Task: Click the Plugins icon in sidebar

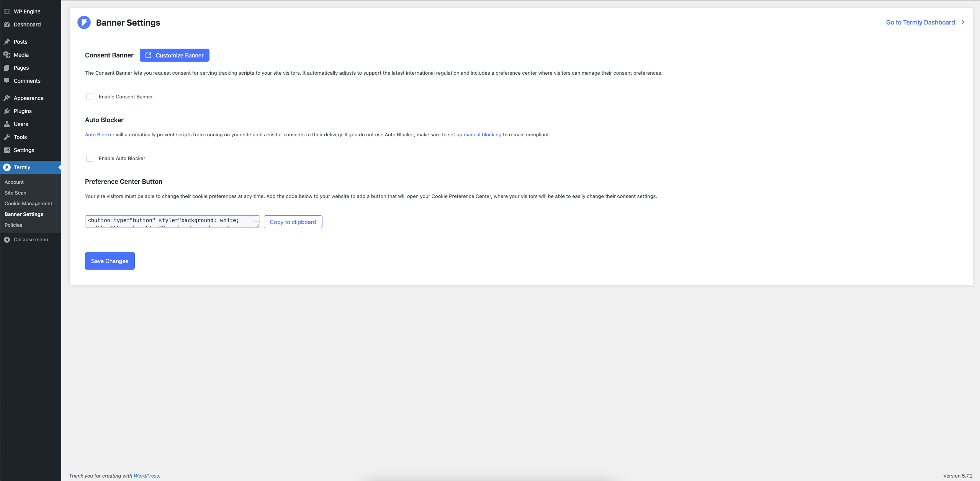Action: pyautogui.click(x=7, y=111)
